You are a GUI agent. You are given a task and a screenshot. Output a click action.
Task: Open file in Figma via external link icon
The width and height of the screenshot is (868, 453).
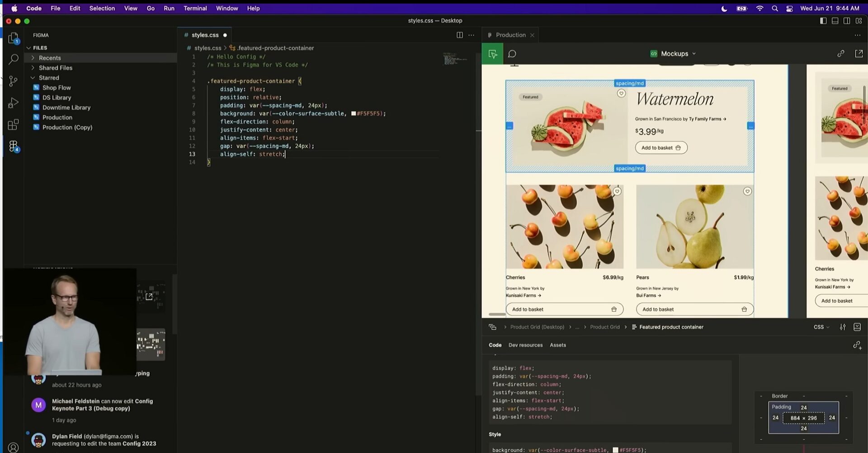pos(859,53)
